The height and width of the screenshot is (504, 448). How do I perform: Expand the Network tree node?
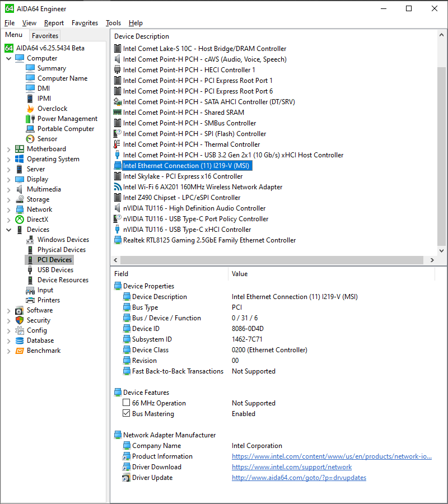pos(8,209)
